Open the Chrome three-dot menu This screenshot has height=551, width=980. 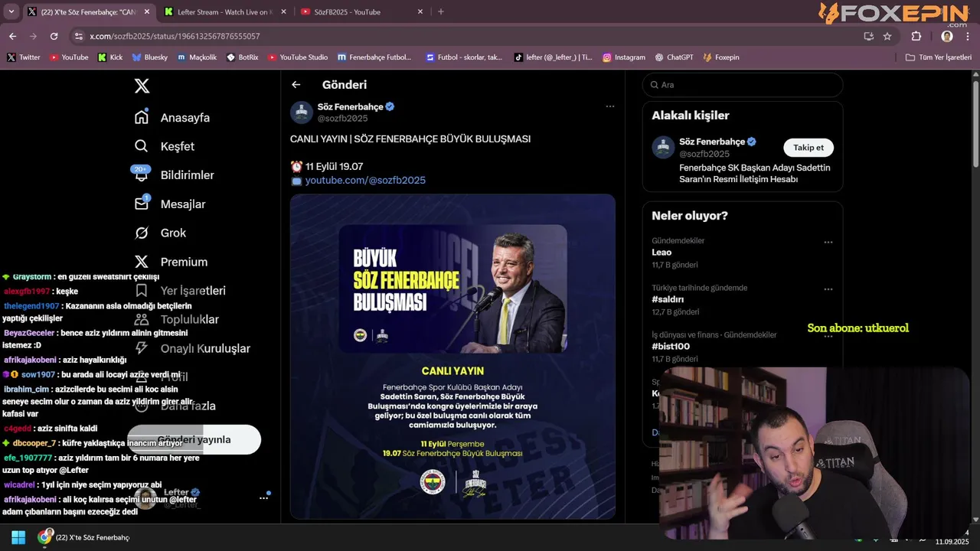pos(969,36)
